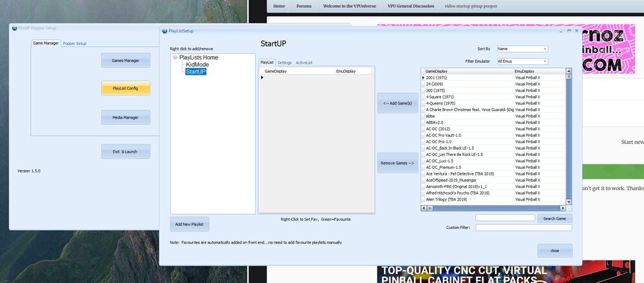
Task: Click the Exit & Launch button
Action: pyautogui.click(x=126, y=151)
